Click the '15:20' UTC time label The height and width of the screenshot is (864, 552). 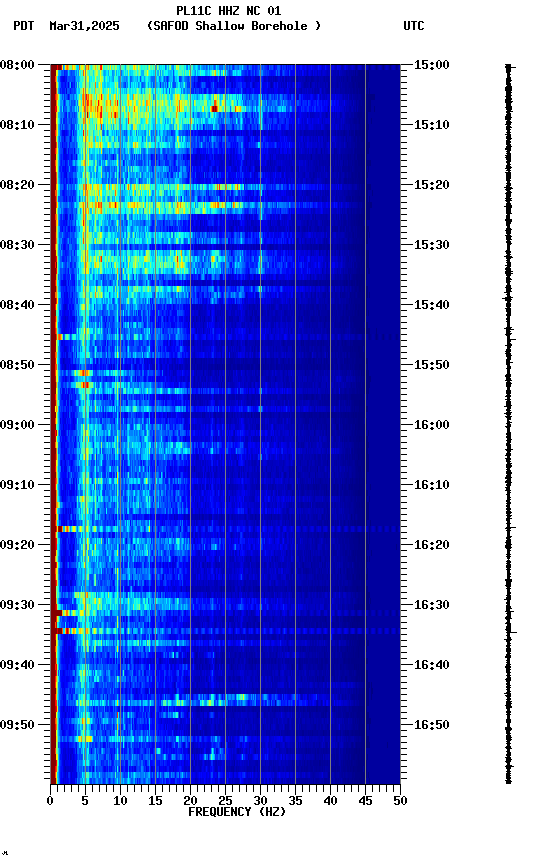point(432,185)
